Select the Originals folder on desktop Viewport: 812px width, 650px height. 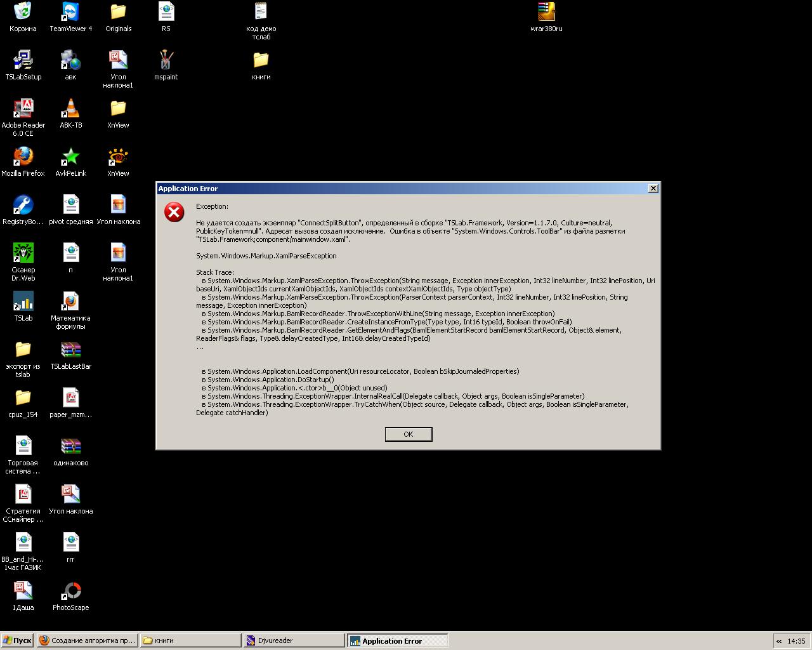119,17
